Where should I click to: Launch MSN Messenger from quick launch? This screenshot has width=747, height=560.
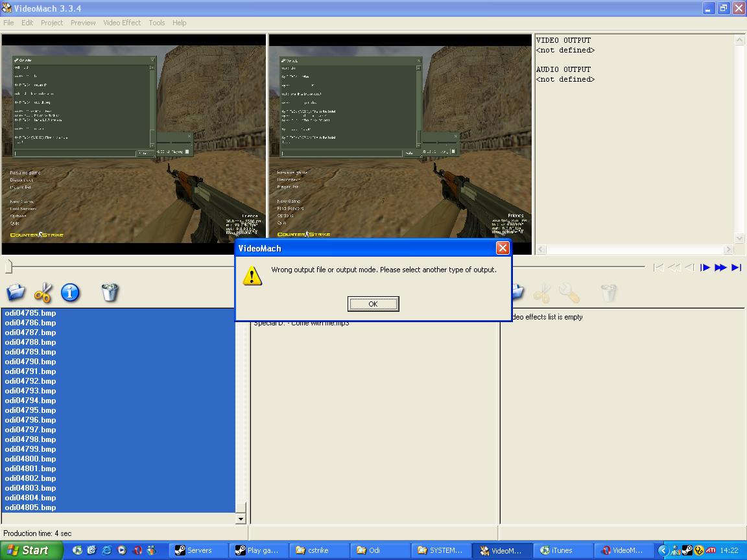pyautogui.click(x=152, y=550)
